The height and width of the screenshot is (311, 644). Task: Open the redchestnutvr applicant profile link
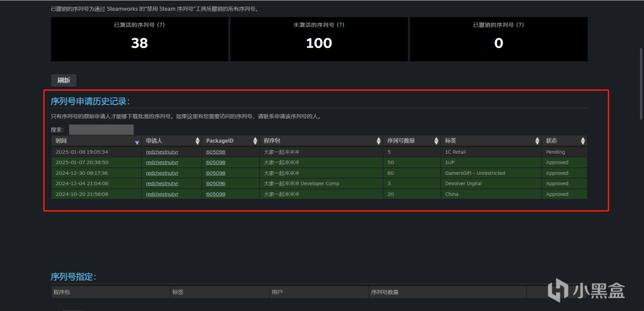coord(162,151)
